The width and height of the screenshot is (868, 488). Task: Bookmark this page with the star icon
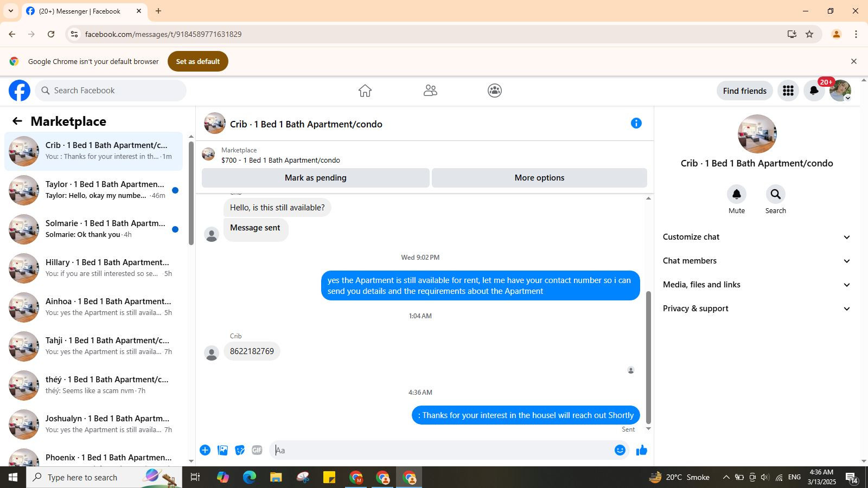click(x=809, y=34)
